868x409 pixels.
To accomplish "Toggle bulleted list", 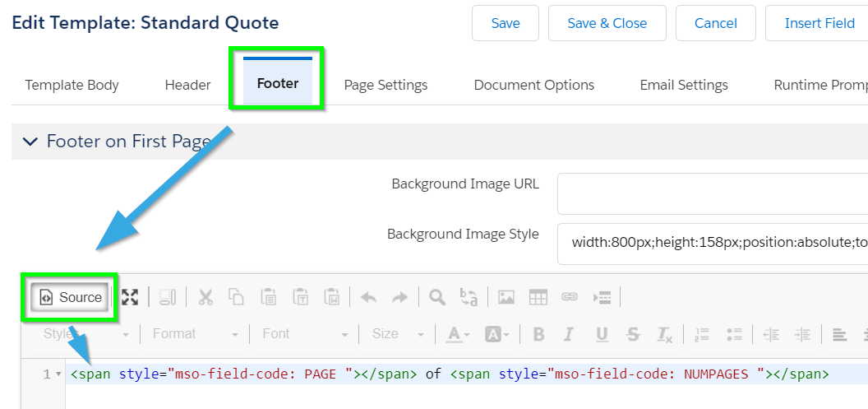I will point(734,334).
